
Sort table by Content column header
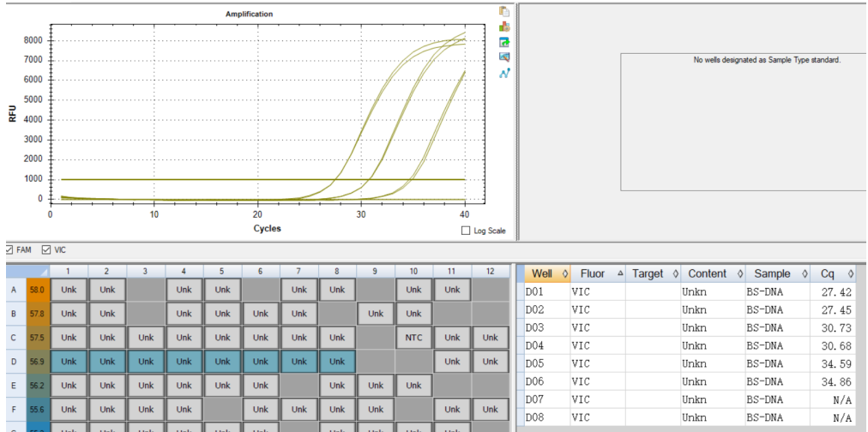tap(713, 273)
